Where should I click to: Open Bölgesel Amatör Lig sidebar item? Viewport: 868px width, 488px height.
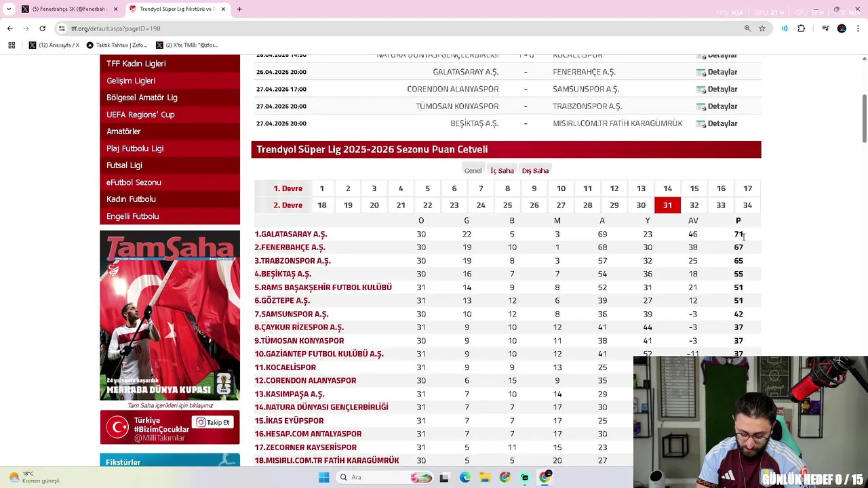click(x=170, y=98)
